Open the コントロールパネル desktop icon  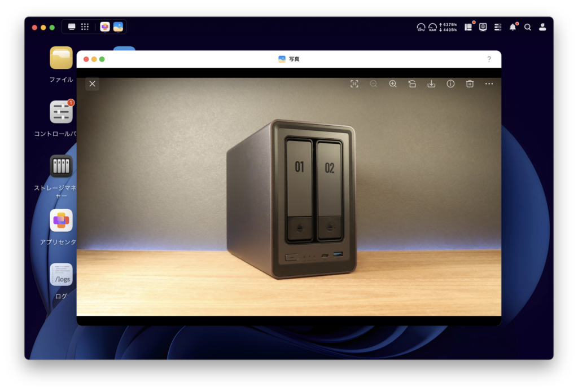click(x=61, y=112)
